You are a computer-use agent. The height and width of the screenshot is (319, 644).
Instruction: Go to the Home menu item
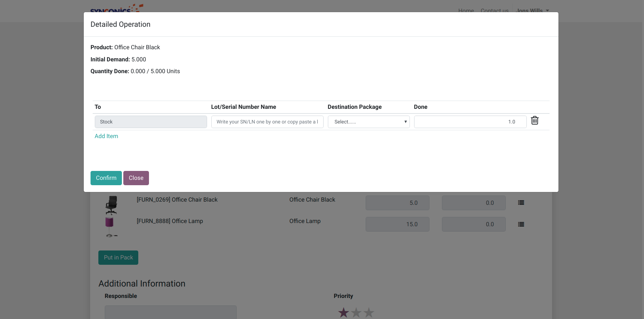point(466,10)
